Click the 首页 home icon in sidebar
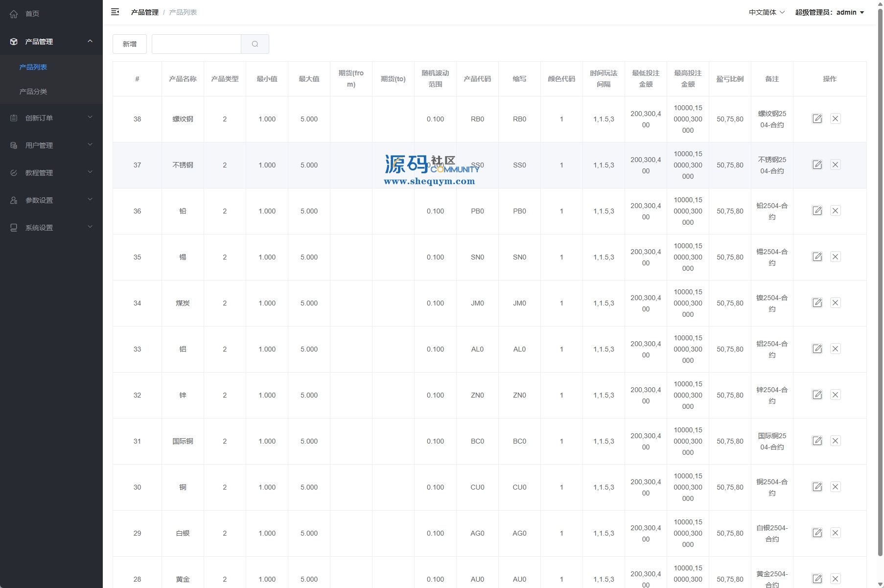 14,14
